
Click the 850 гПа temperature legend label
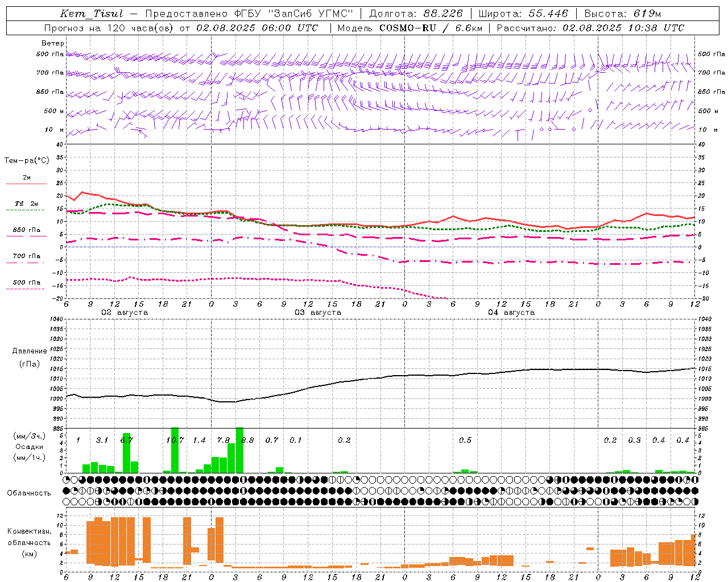[x=27, y=230]
